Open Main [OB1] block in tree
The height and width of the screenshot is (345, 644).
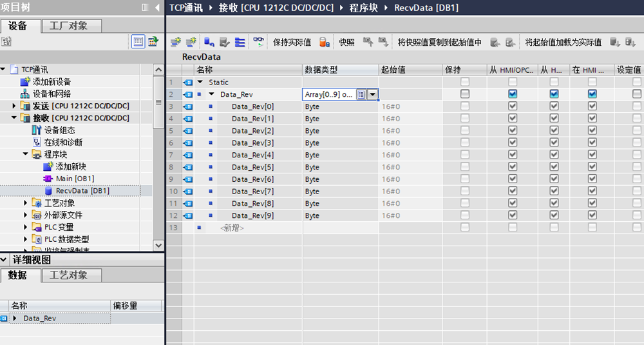(x=75, y=179)
